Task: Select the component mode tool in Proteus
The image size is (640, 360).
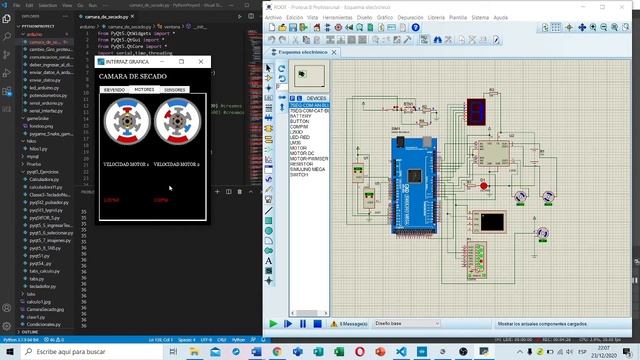Action: 269,78
